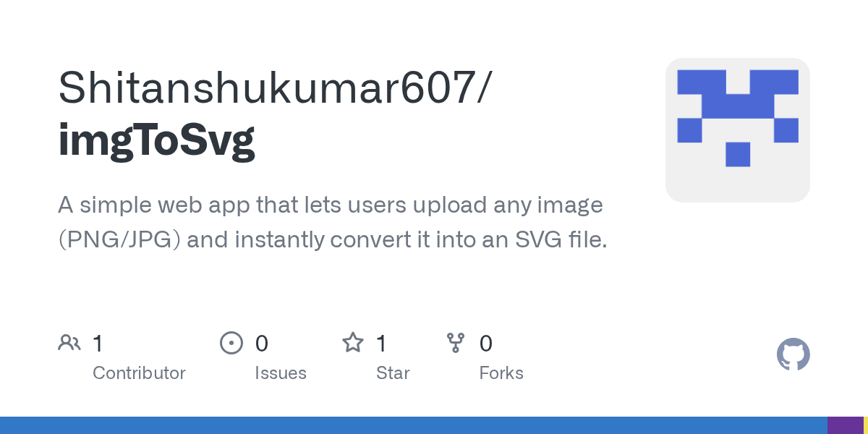Open the blue pixel identicon avatar
The image size is (868, 434).
click(738, 130)
